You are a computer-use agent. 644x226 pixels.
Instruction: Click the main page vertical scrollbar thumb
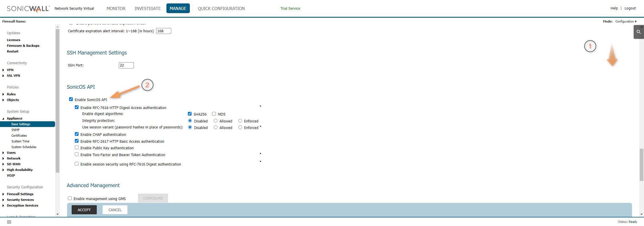click(641, 165)
